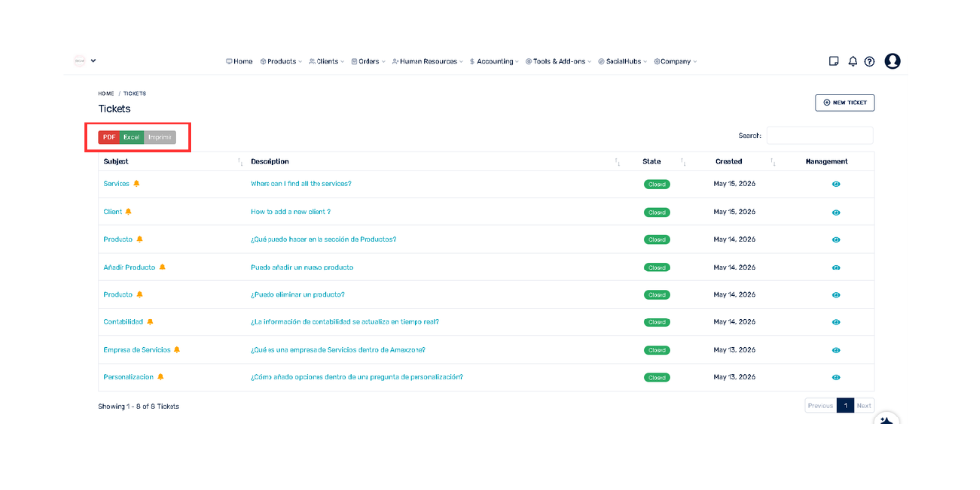The height and width of the screenshot is (490, 980).
Task: Click the bell icon beside Servicos ticket
Action: pyautogui.click(x=137, y=184)
